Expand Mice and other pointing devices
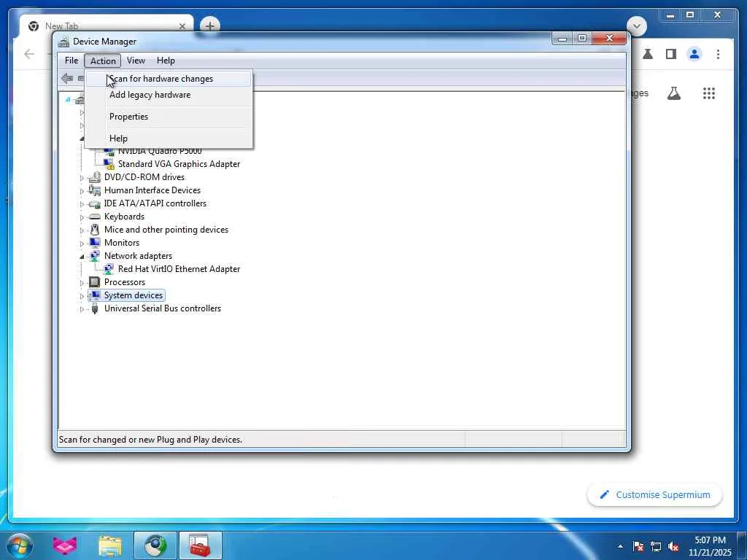 (82, 230)
